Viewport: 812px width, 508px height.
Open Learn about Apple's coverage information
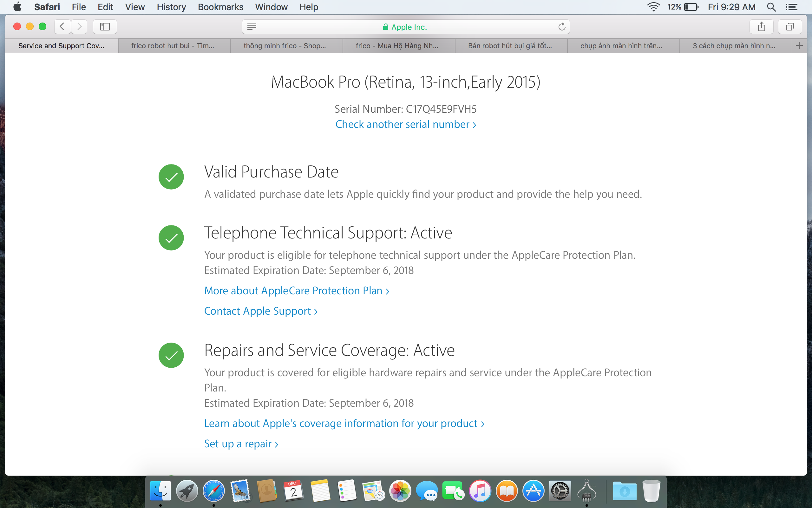pos(344,423)
